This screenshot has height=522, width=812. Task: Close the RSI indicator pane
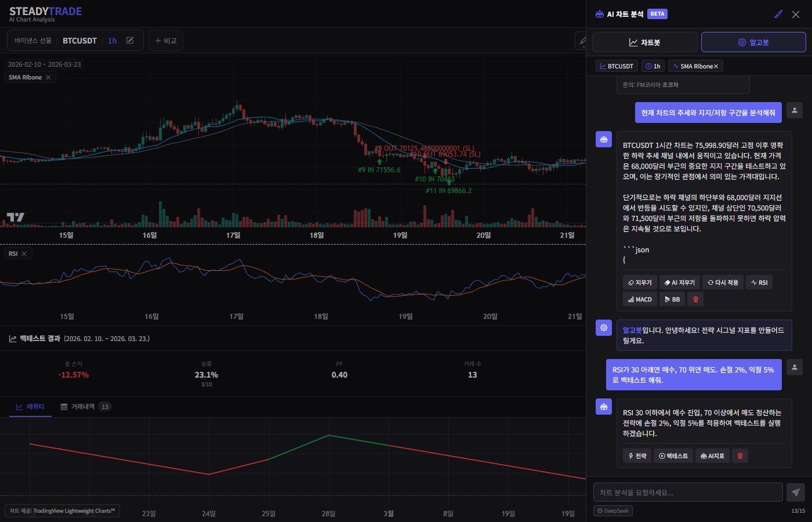click(24, 254)
